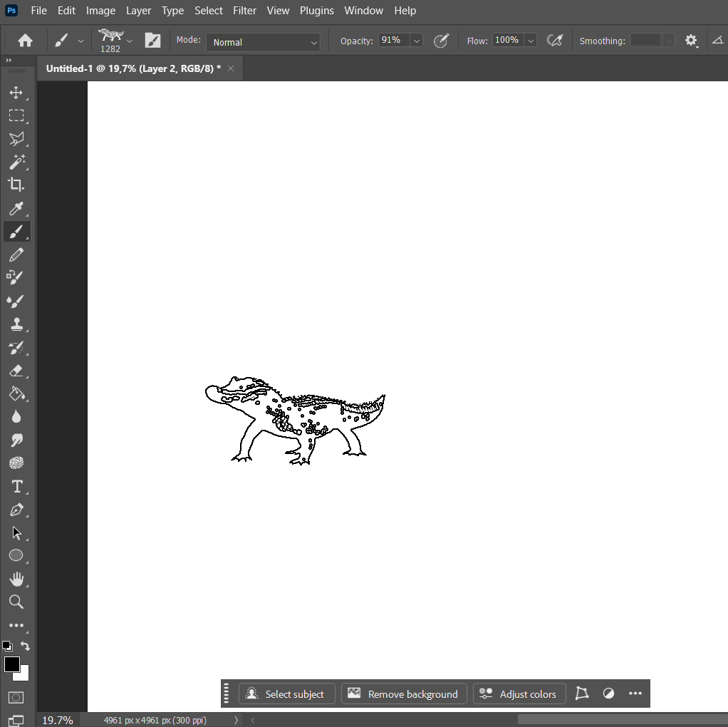Pick the Eyedropper tool
The height and width of the screenshot is (727, 728).
pyautogui.click(x=16, y=208)
